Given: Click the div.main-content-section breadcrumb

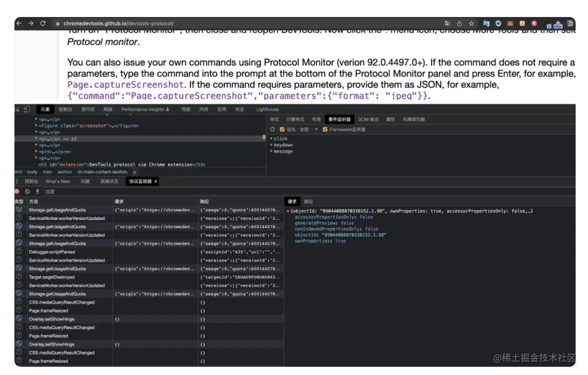Looking at the screenshot, I should click(x=102, y=172).
